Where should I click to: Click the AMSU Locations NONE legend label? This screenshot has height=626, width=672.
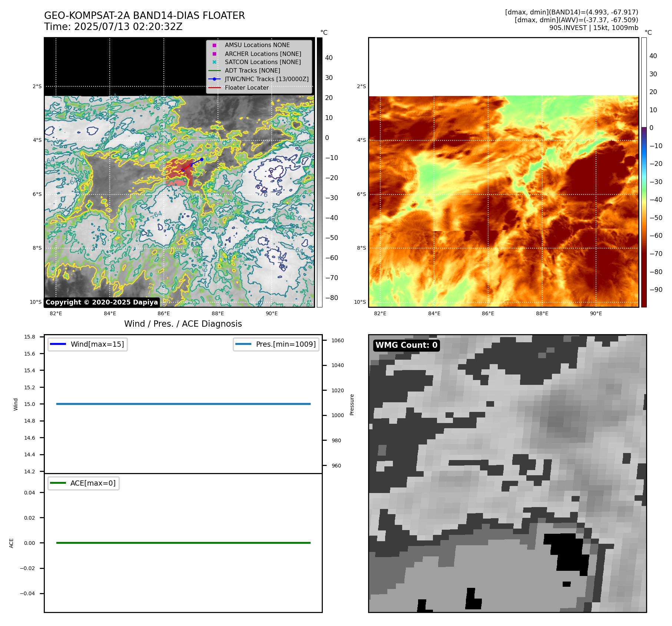click(257, 45)
